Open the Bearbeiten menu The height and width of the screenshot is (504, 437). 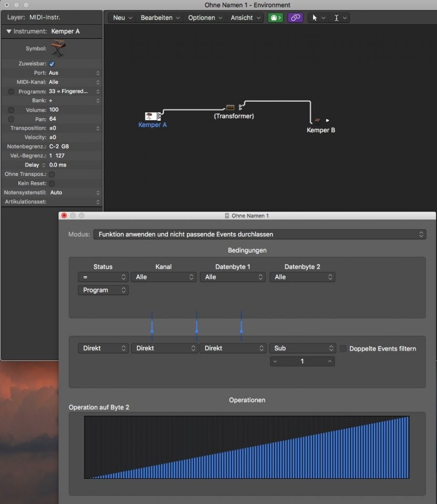click(x=160, y=18)
